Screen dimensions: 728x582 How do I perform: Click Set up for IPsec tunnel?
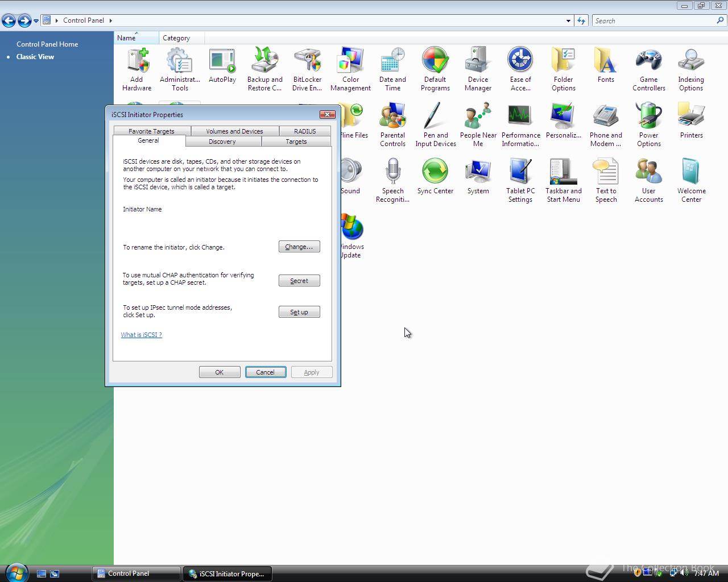(299, 312)
